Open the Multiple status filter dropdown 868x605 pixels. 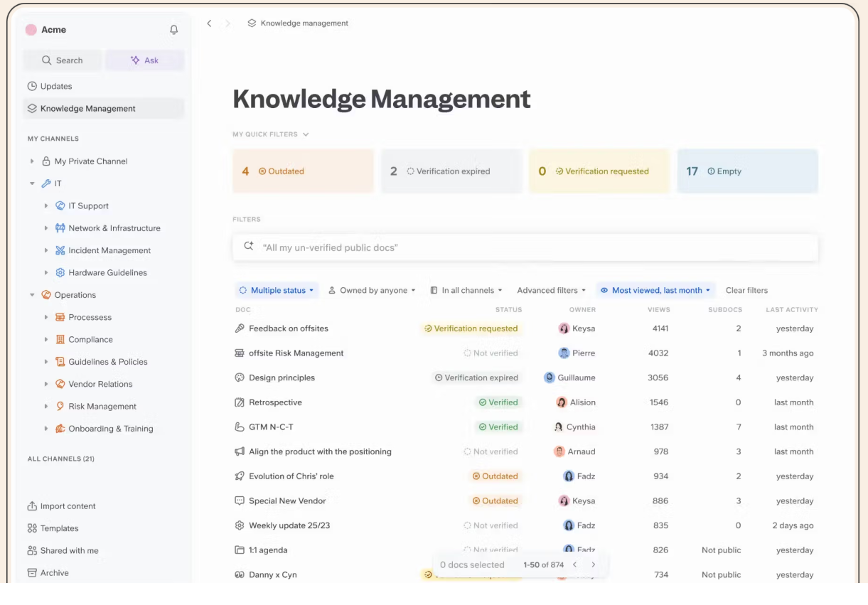click(277, 291)
